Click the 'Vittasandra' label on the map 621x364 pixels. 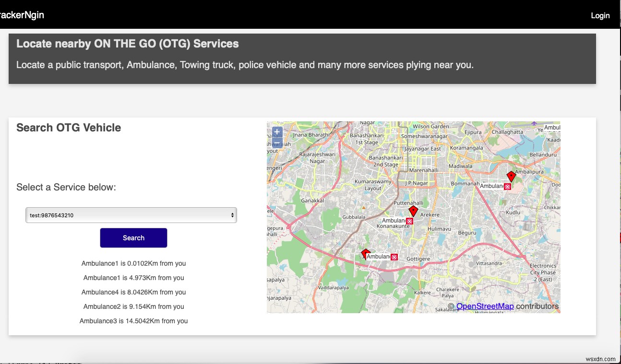tap(489, 263)
